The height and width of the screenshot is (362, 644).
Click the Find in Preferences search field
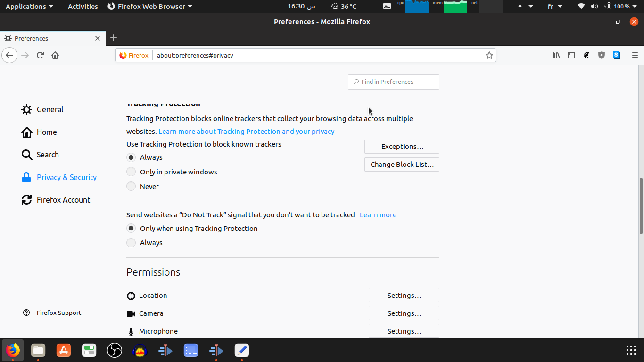pyautogui.click(x=394, y=82)
